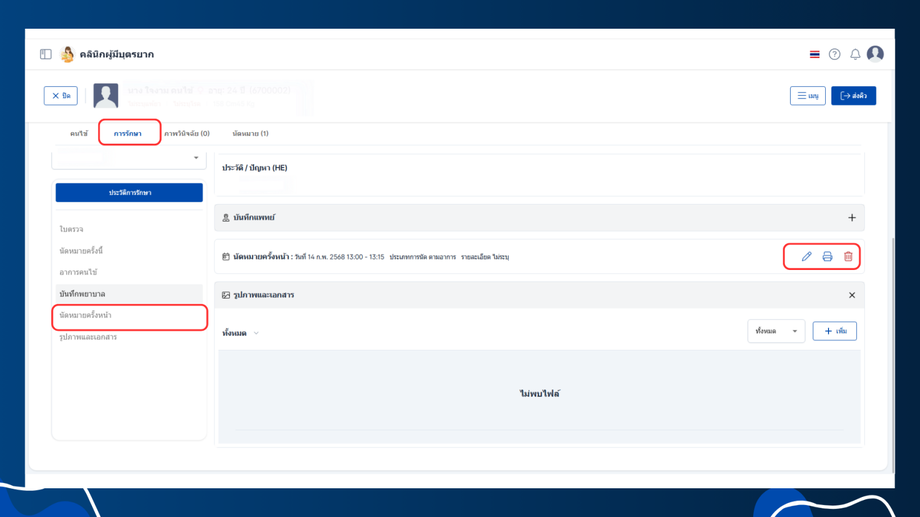Click the page vertical scrollbar
Screen dimensions: 920x517
892,354
